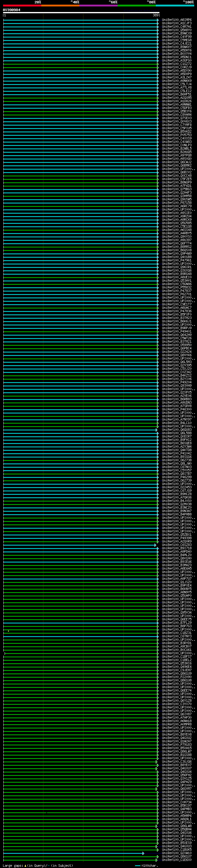Open the UniRef100_P41042 hit label
The image size is (197, 868).
176,454
